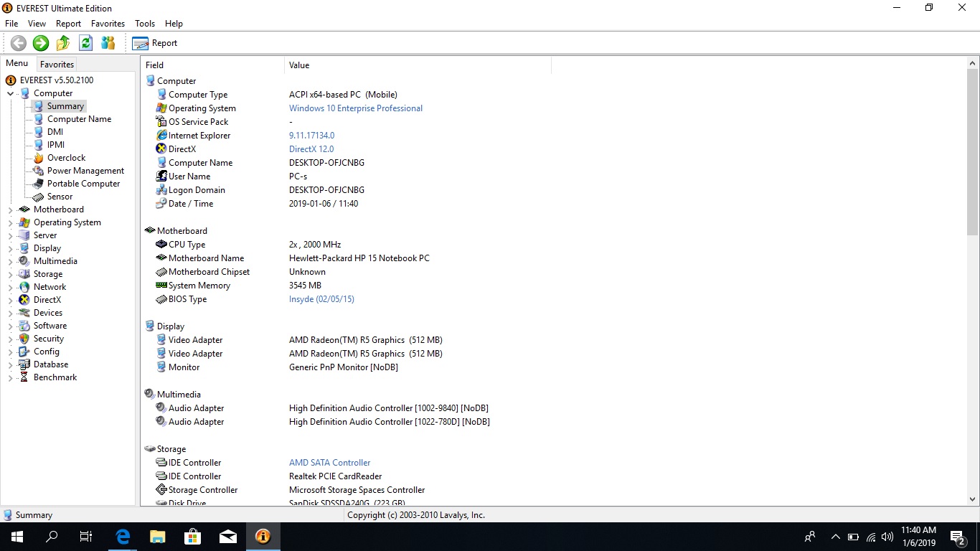Refresh the page with the Refresh icon
Image resolution: width=980 pixels, height=551 pixels.
(x=85, y=43)
